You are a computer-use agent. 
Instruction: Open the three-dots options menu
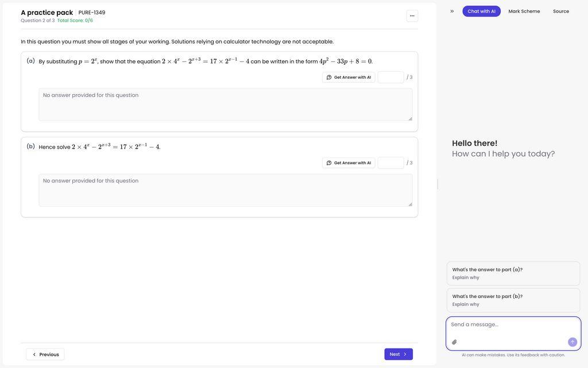click(x=412, y=16)
